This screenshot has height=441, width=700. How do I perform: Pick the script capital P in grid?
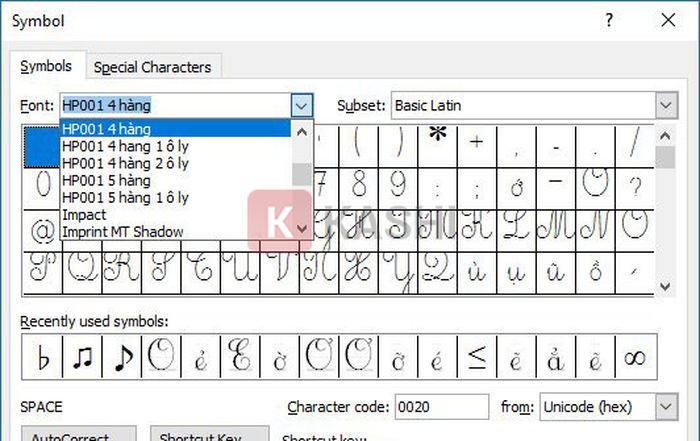tap(42, 273)
